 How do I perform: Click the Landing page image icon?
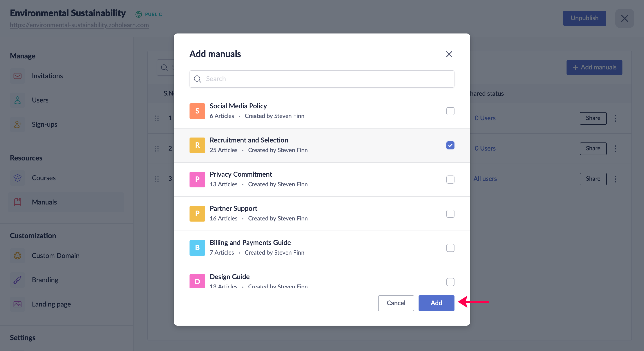(x=18, y=304)
